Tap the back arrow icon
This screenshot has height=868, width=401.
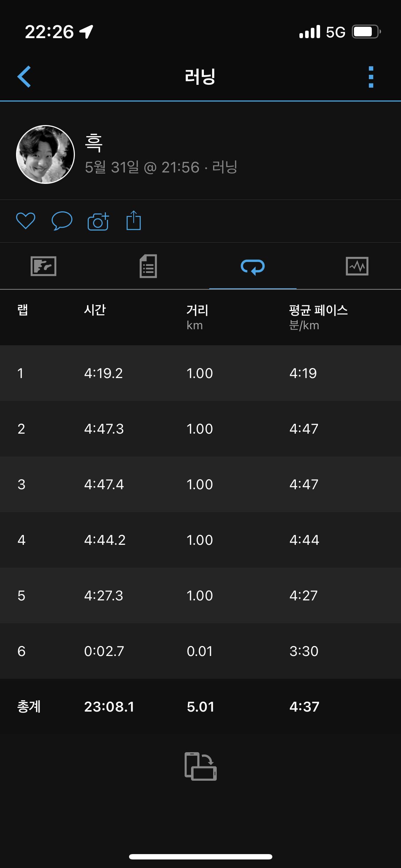pos(24,77)
